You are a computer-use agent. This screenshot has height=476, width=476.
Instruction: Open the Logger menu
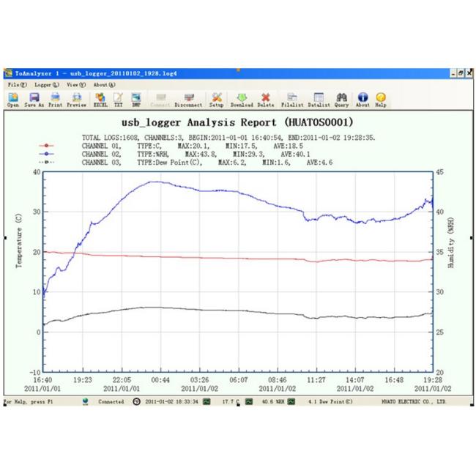[x=47, y=85]
